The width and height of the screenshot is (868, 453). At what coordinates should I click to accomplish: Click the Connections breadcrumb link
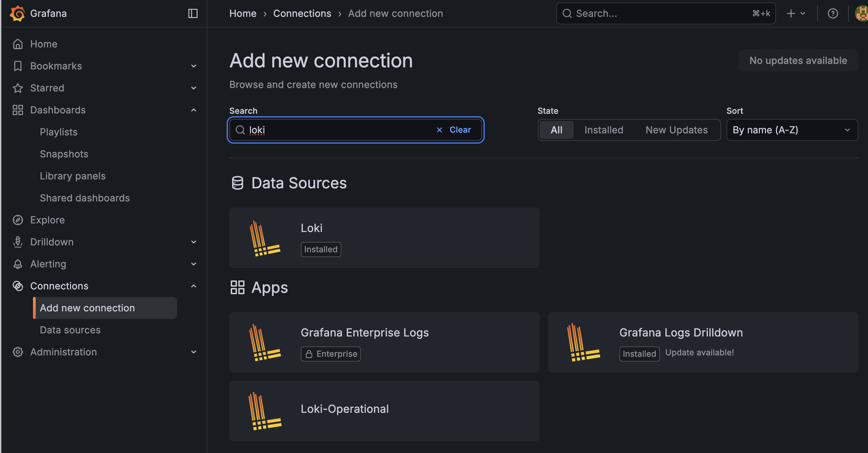[302, 13]
